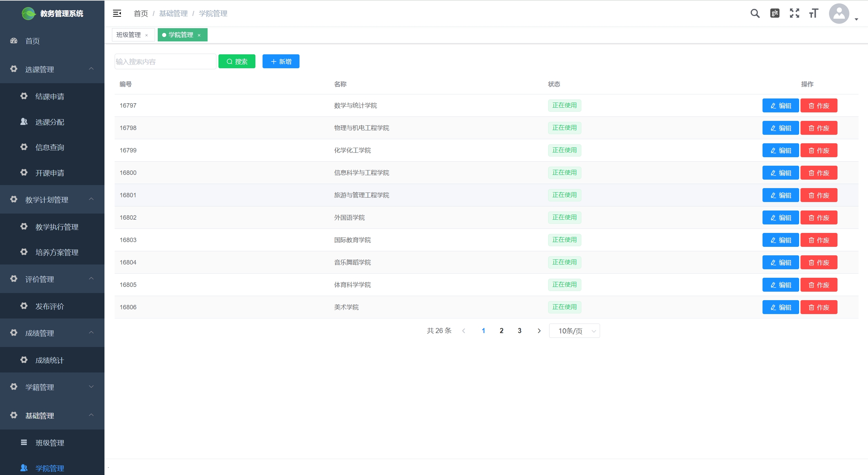868x475 pixels.
Task: Click the user avatar in top right
Action: coord(839,14)
